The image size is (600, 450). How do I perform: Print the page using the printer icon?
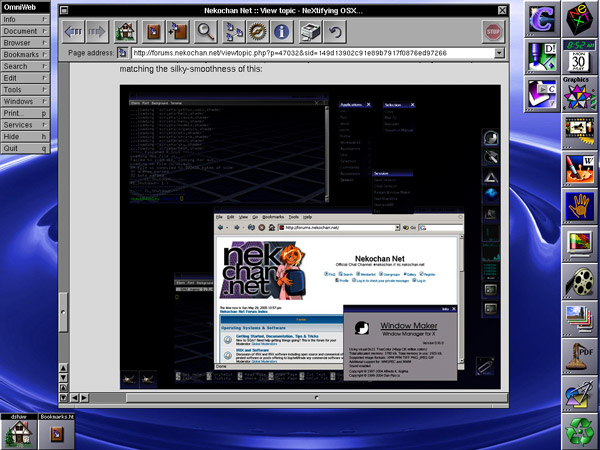click(x=311, y=31)
